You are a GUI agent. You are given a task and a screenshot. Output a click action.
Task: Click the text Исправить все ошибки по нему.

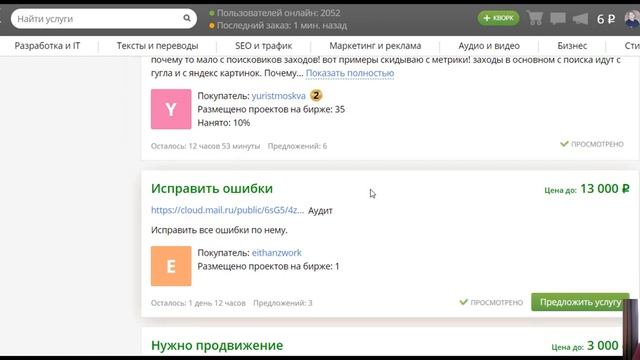219,230
